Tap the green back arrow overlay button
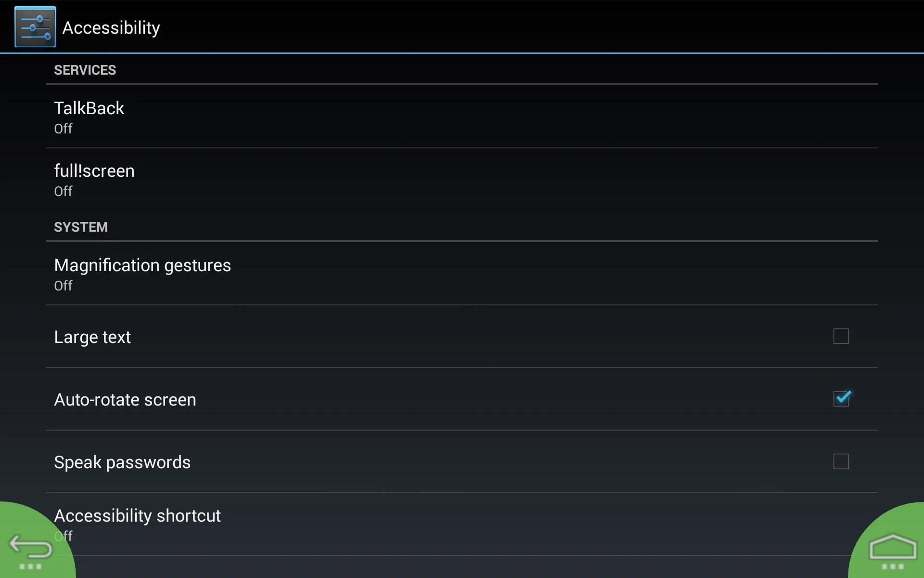The height and width of the screenshot is (578, 924). [x=30, y=547]
